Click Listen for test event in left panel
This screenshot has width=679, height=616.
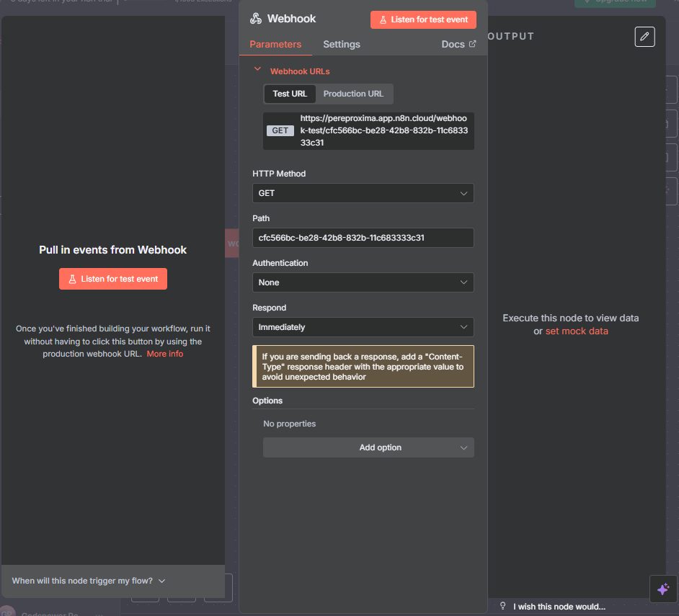coord(113,279)
